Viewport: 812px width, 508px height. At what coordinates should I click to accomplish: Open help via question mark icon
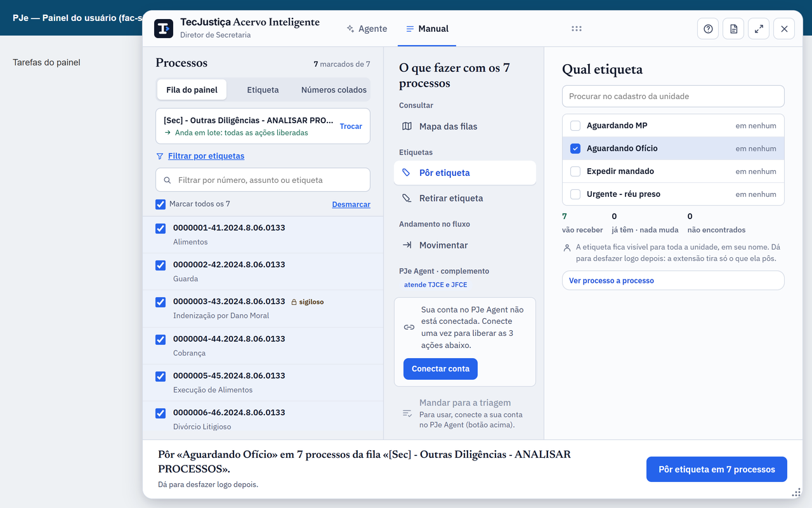point(708,29)
